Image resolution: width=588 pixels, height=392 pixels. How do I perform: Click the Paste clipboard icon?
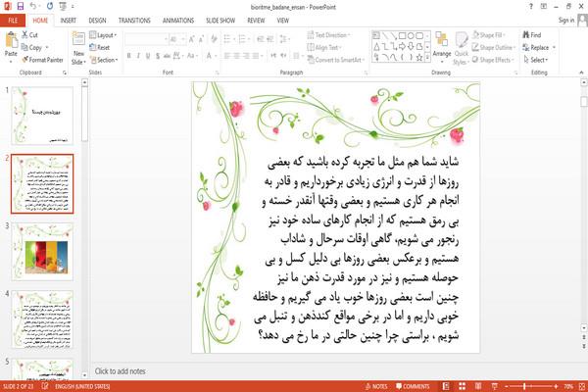point(11,40)
